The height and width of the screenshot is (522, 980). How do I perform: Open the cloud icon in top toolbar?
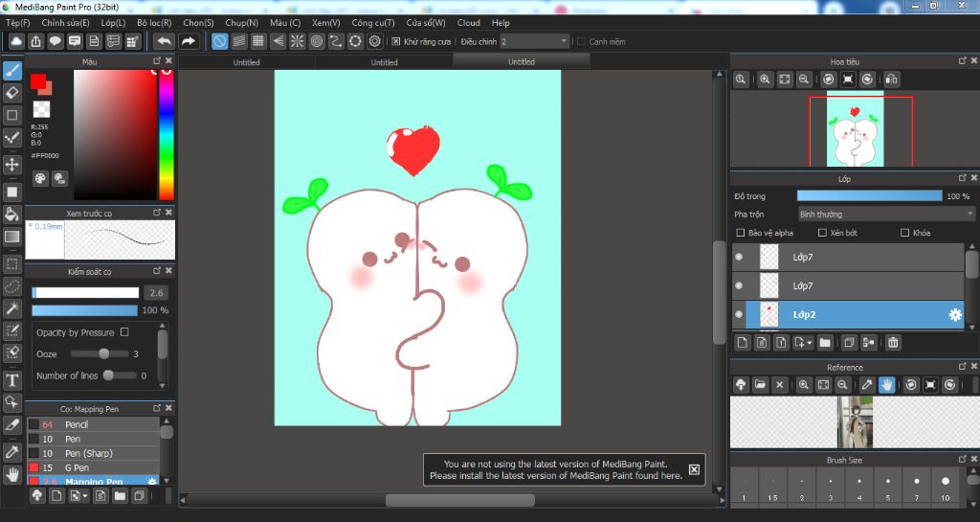[x=16, y=41]
